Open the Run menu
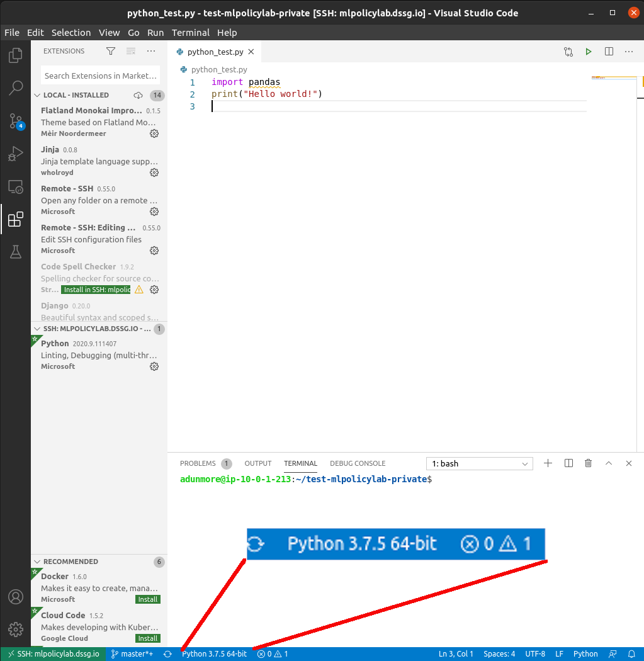The width and height of the screenshot is (644, 661). (155, 33)
